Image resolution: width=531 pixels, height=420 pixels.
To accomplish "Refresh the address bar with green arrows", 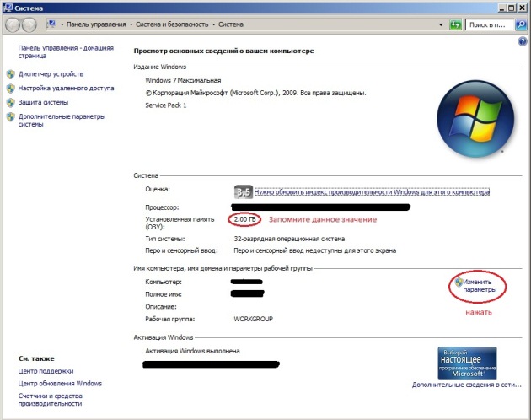I will click(x=455, y=24).
